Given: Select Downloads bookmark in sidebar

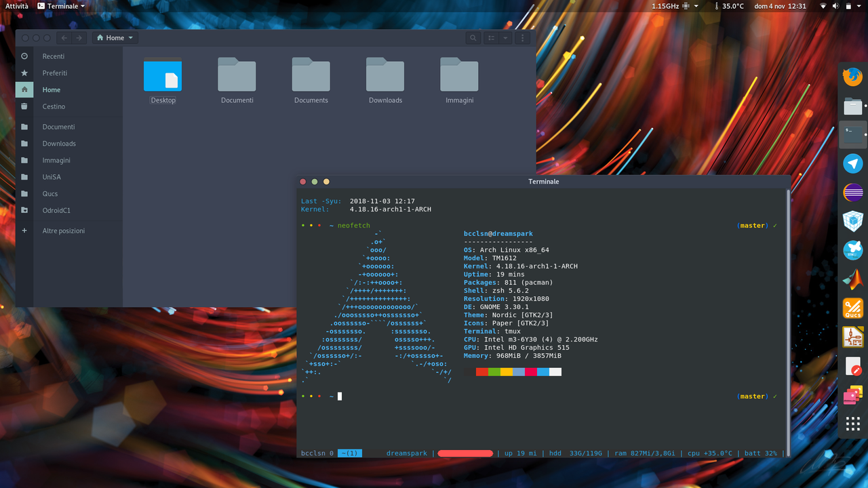Looking at the screenshot, I should pos(68,144).
